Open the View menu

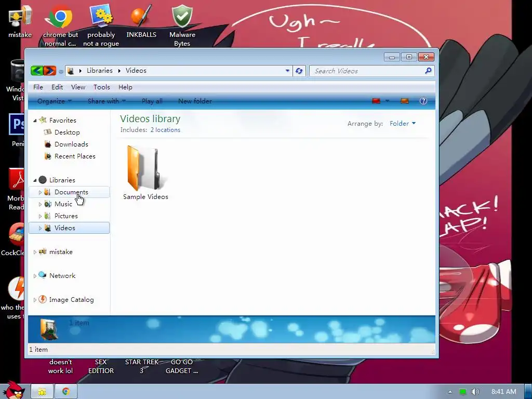78,87
